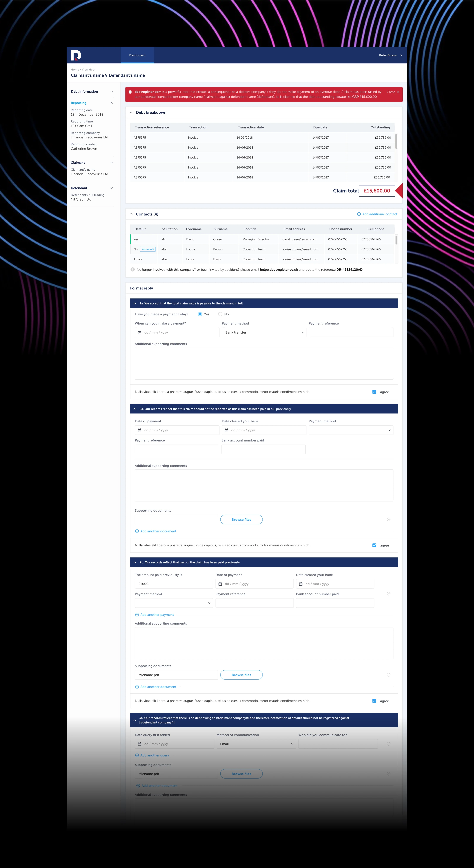Open calendar icon in 2b Date cleared your bank

coord(301,584)
